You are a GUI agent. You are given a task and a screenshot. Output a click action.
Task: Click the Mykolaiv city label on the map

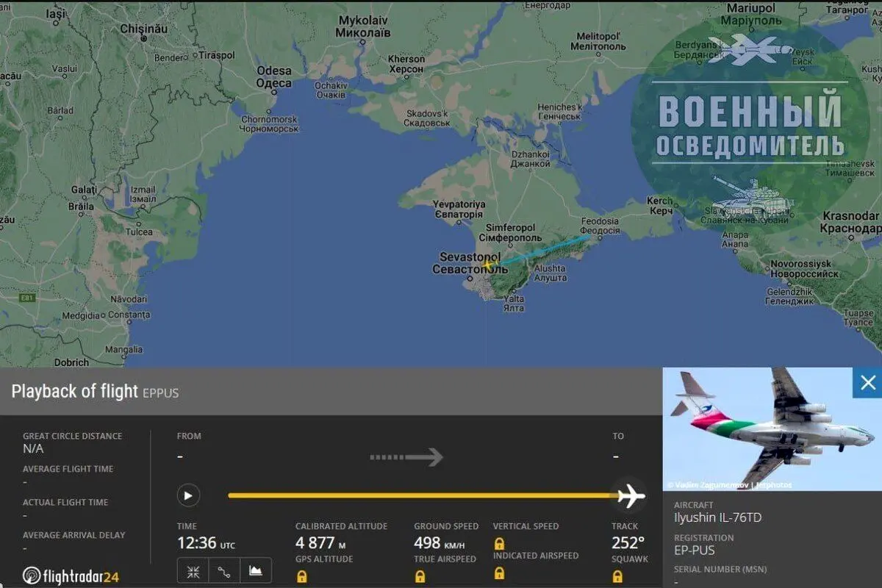[363, 27]
